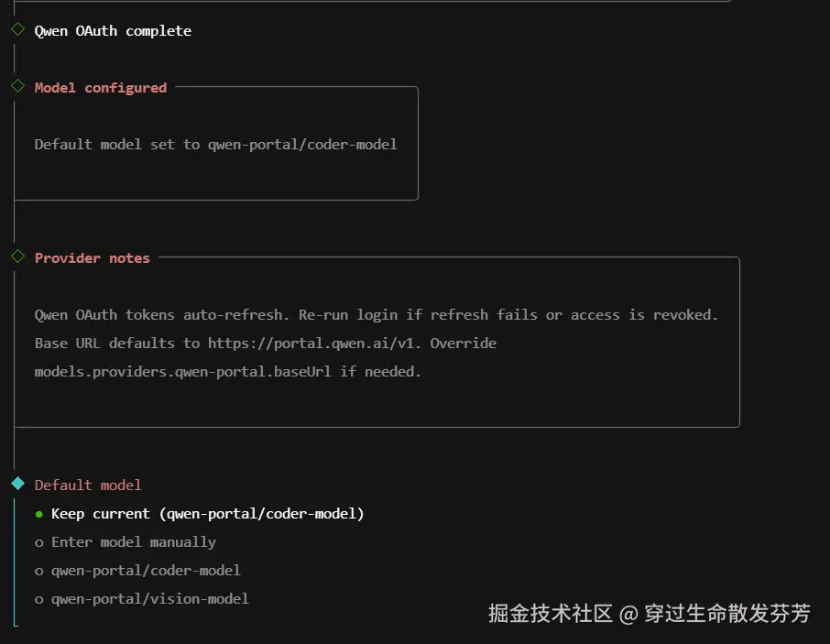Click the filled cyan diamond beside Default model
Viewport: 830px width, 644px height.
[x=17, y=484]
